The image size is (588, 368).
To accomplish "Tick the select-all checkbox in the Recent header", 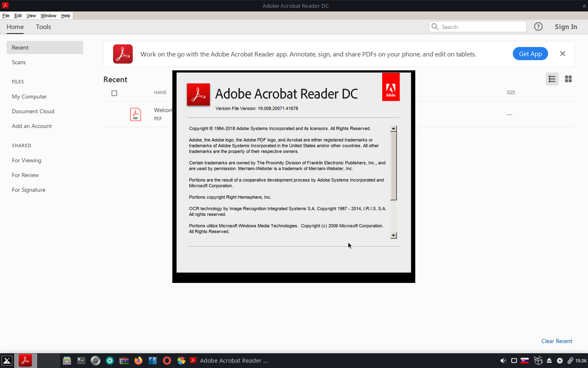I will click(114, 93).
